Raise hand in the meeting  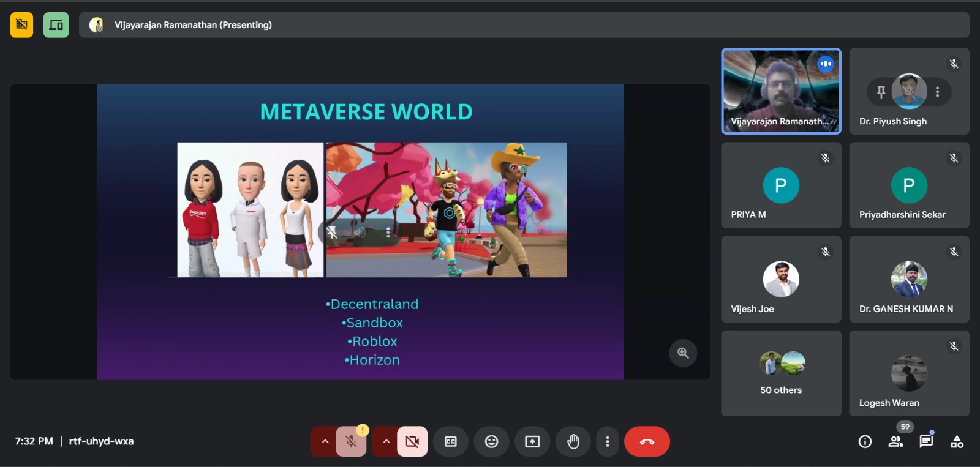(x=573, y=441)
